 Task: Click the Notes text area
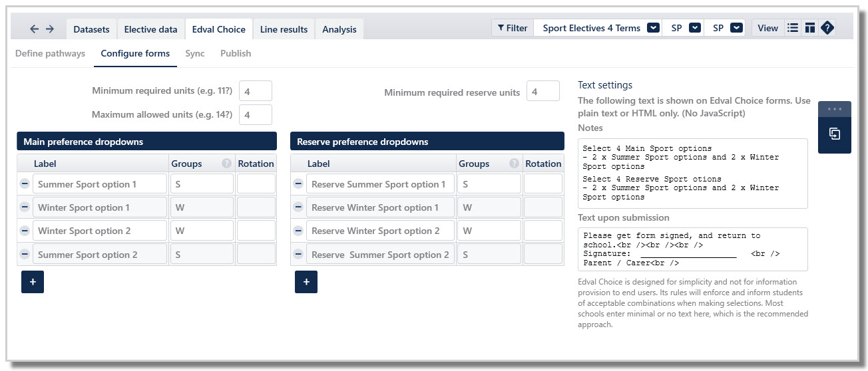pyautogui.click(x=693, y=174)
